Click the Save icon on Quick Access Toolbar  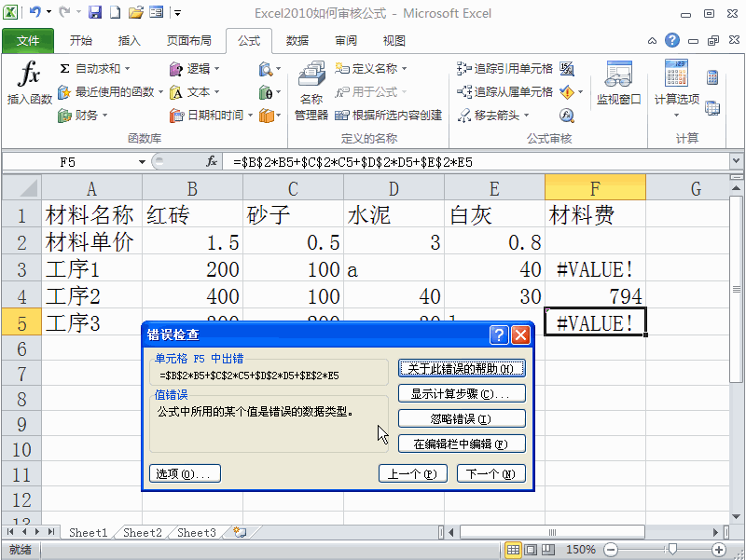[x=95, y=10]
